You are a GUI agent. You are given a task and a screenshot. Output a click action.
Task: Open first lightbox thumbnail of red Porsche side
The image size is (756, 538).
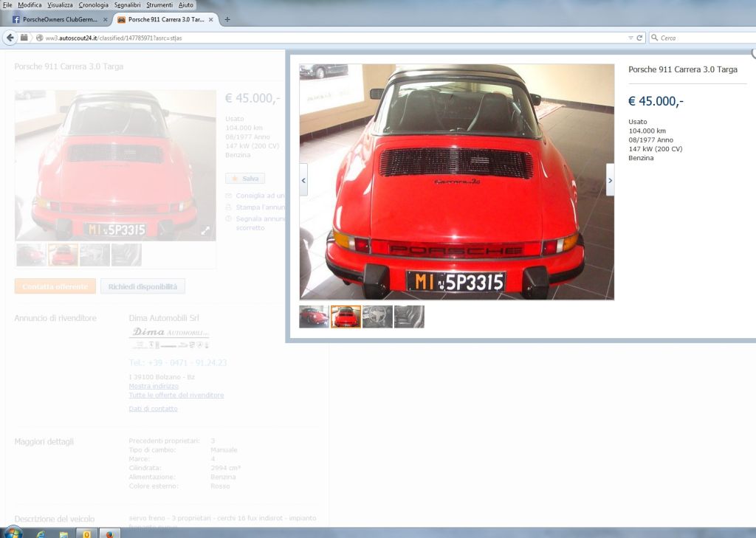pyautogui.click(x=314, y=317)
